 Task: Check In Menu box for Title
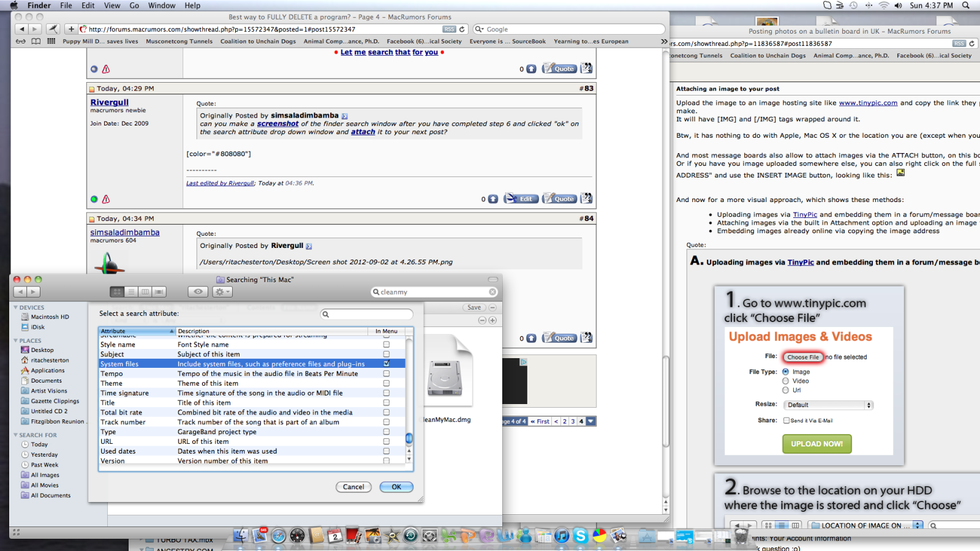click(x=386, y=403)
